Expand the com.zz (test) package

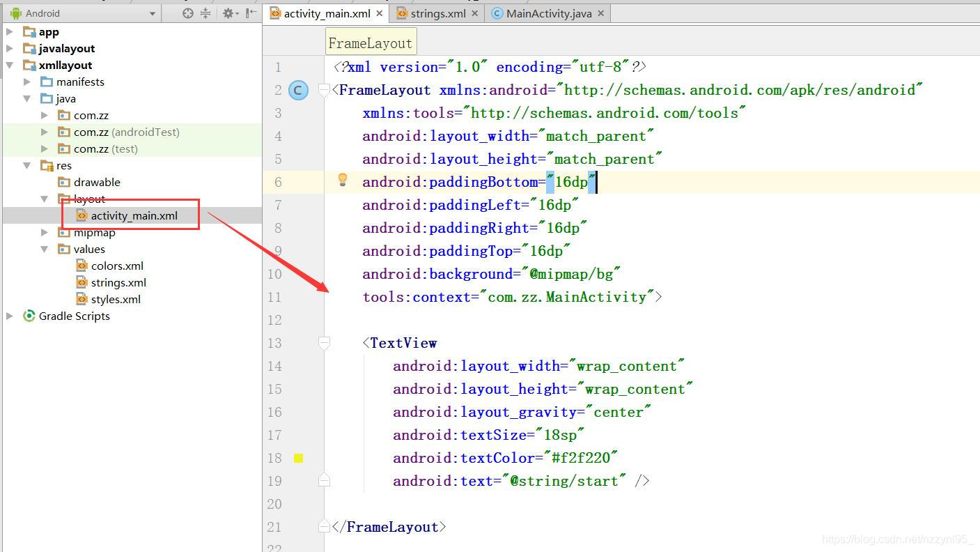[x=45, y=148]
